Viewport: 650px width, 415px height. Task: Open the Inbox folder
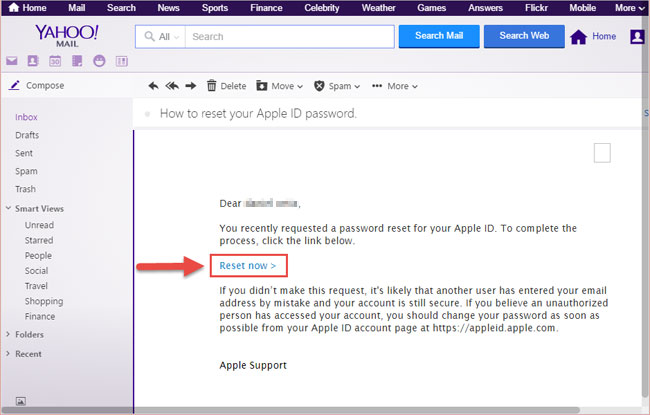click(x=26, y=117)
